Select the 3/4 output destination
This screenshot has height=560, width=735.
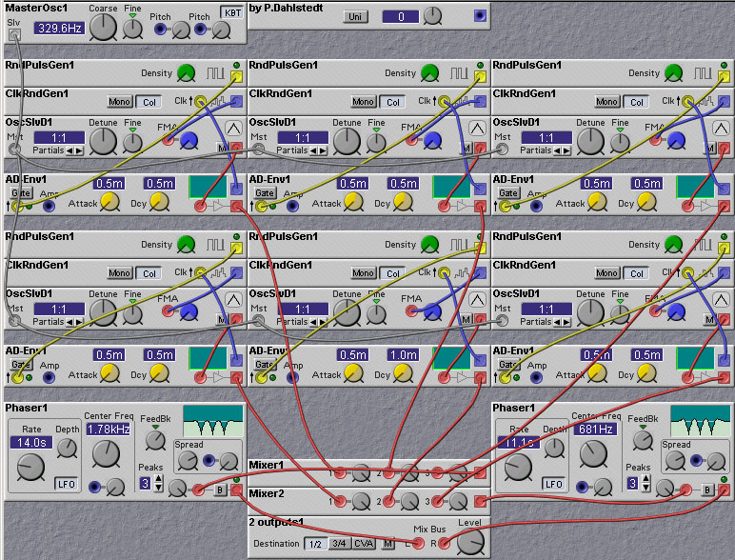click(338, 544)
